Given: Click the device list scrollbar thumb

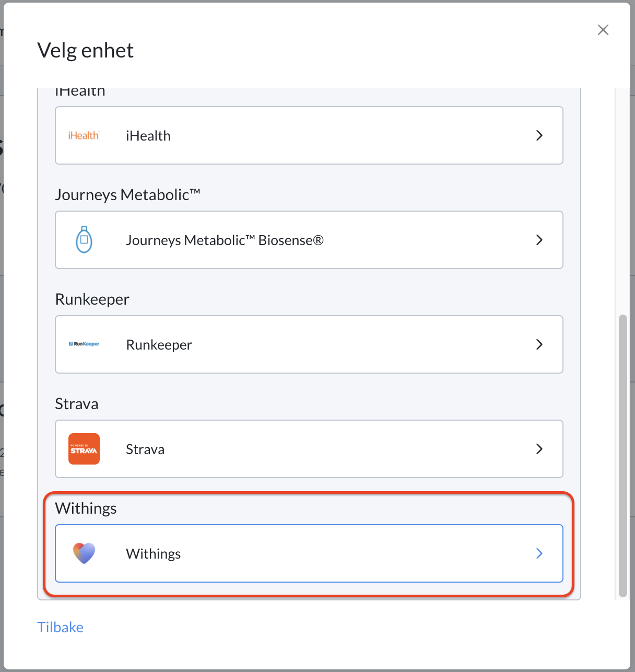Looking at the screenshot, I should (622, 456).
